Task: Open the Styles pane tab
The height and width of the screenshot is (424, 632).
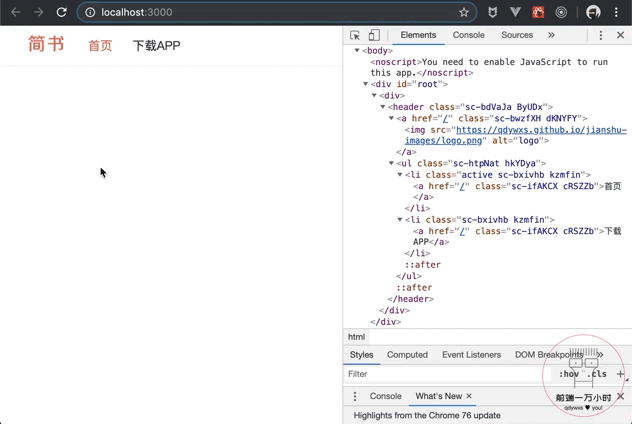Action: coord(362,355)
